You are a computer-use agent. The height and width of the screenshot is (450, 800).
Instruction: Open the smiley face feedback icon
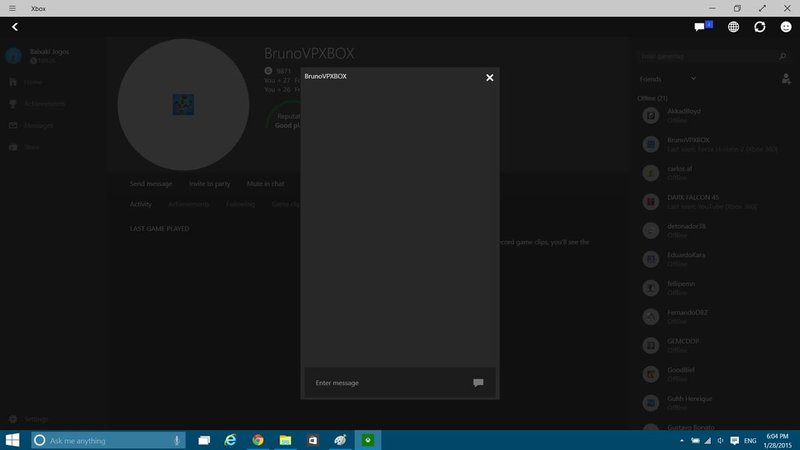tap(786, 27)
